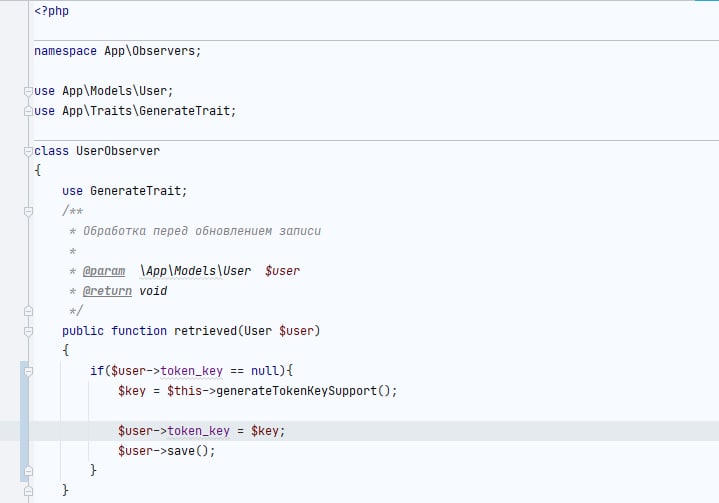Click the @param doc tag
Image resolution: width=719 pixels, height=503 pixels.
(104, 271)
